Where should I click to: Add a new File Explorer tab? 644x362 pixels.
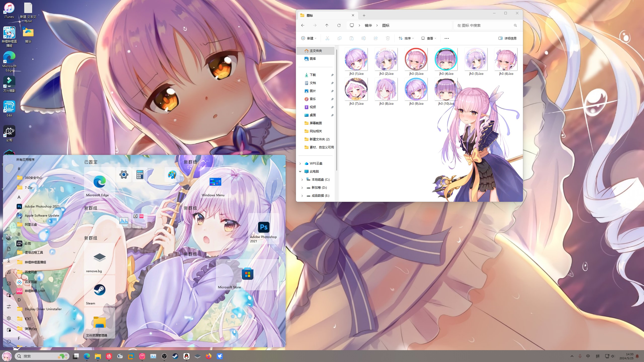(364, 16)
